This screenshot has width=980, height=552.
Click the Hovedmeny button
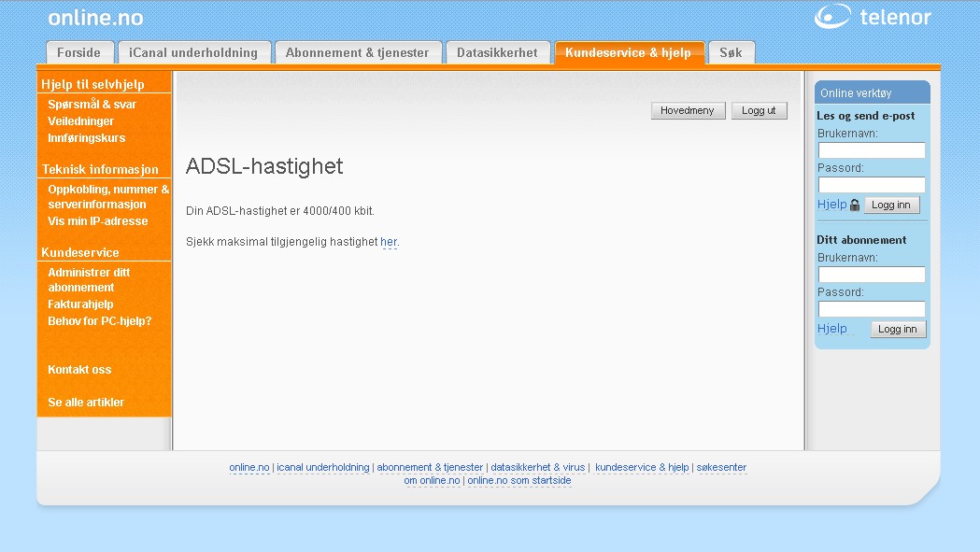(x=688, y=110)
